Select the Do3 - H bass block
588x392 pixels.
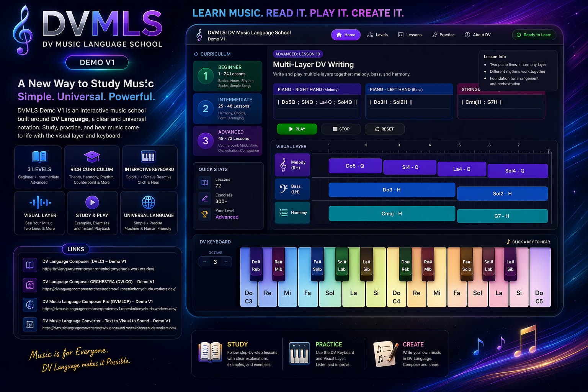(392, 190)
